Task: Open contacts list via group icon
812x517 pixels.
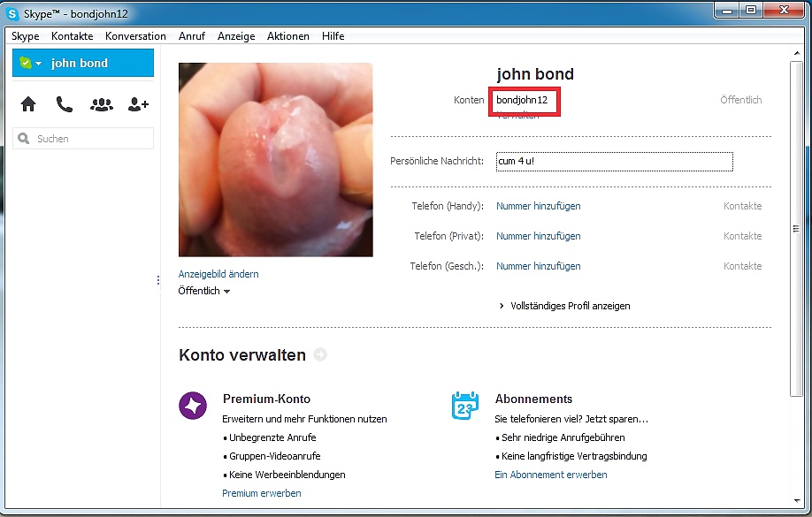Action: click(x=101, y=103)
